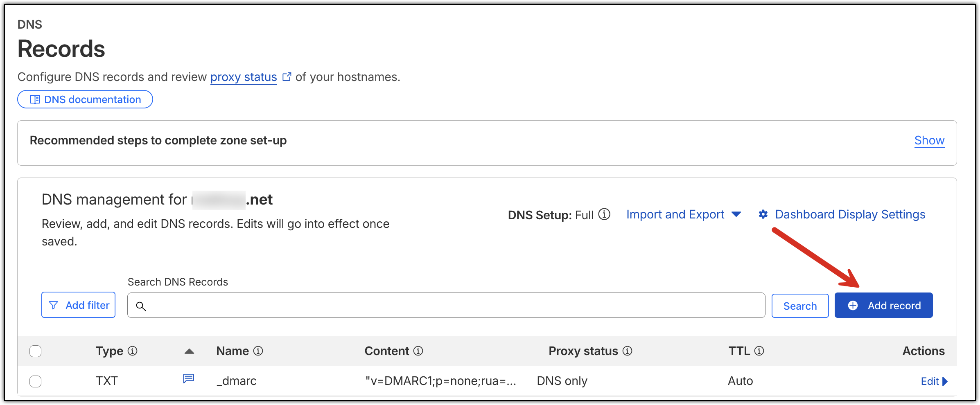Toggle sort arrow on Type column
Screen dimensions: 980x405
(189, 351)
